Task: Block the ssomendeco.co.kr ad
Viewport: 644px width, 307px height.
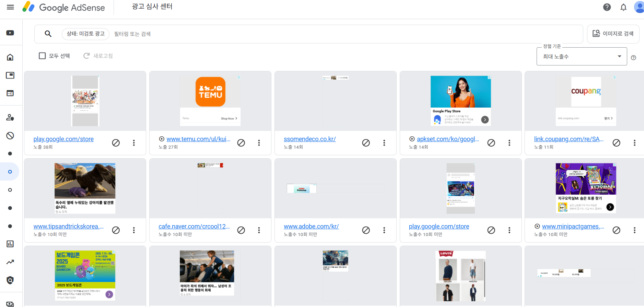Action: pos(366,143)
